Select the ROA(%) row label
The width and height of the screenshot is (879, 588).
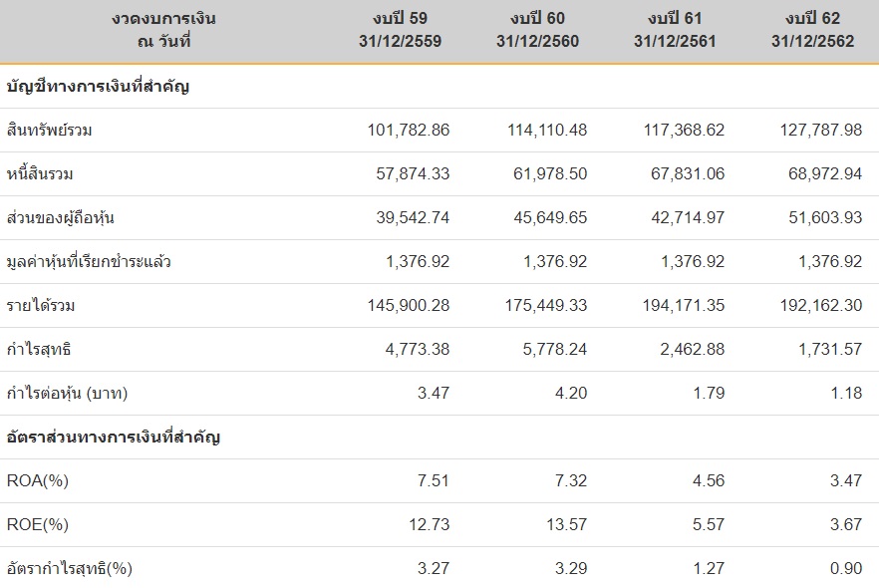click(37, 481)
